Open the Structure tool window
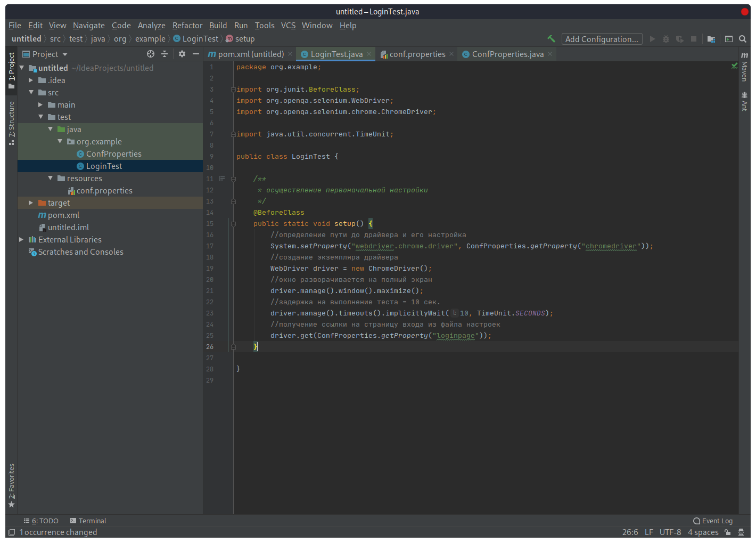Viewport: 756px width, 543px height. click(12, 123)
